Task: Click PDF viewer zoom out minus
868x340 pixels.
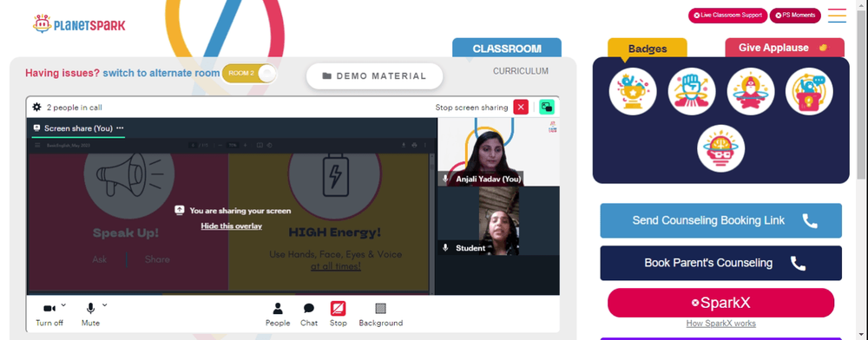Action: point(220,146)
